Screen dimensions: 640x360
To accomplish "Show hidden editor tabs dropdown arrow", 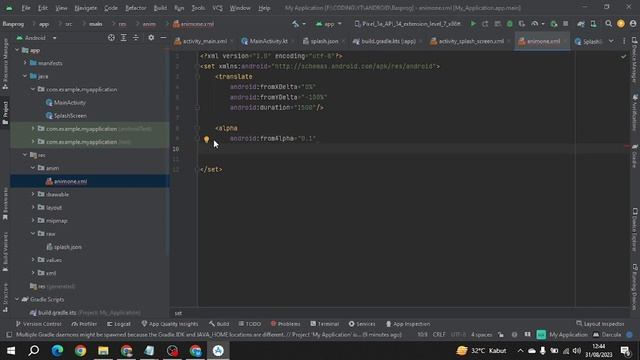I will (x=611, y=41).
